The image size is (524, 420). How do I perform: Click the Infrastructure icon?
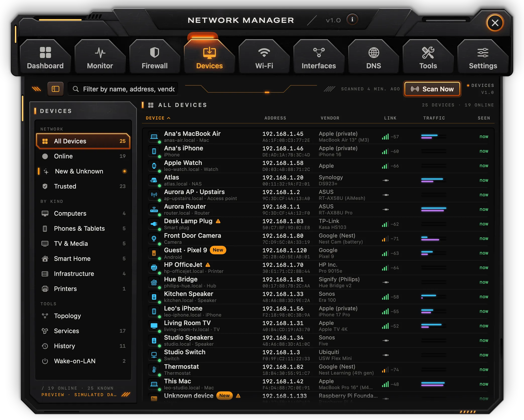45,274
